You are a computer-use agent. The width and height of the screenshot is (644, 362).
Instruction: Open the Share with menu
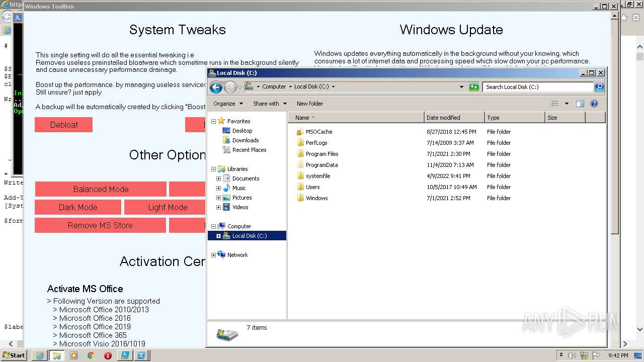coord(270,104)
